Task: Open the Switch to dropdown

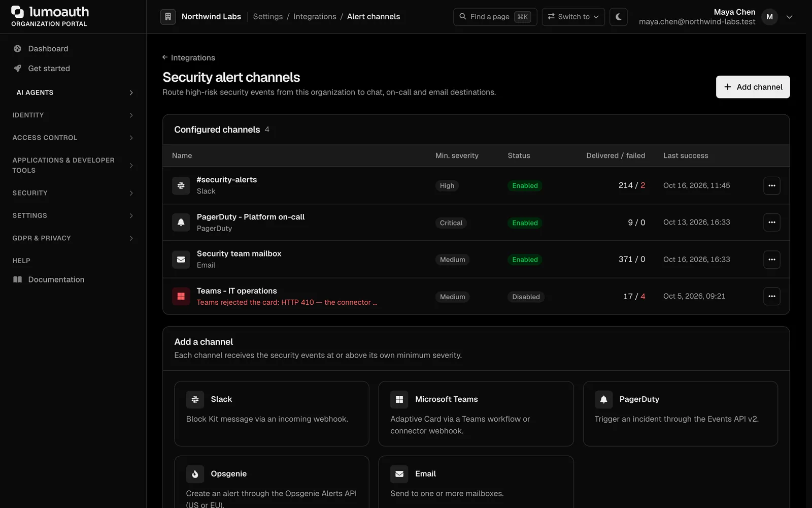Action: [x=573, y=17]
